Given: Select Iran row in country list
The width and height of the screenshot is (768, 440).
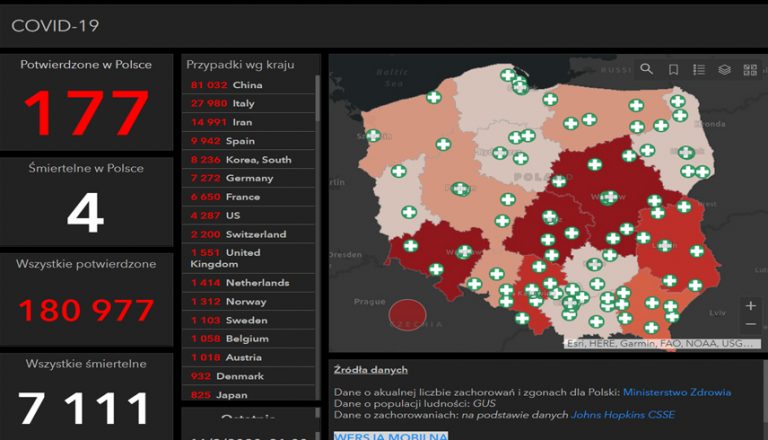Looking at the screenshot, I should click(249, 122).
